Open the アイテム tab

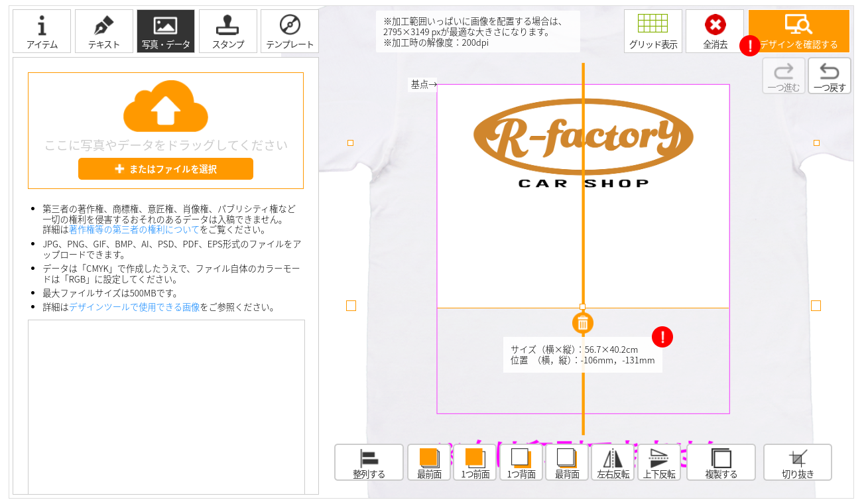tap(42, 31)
